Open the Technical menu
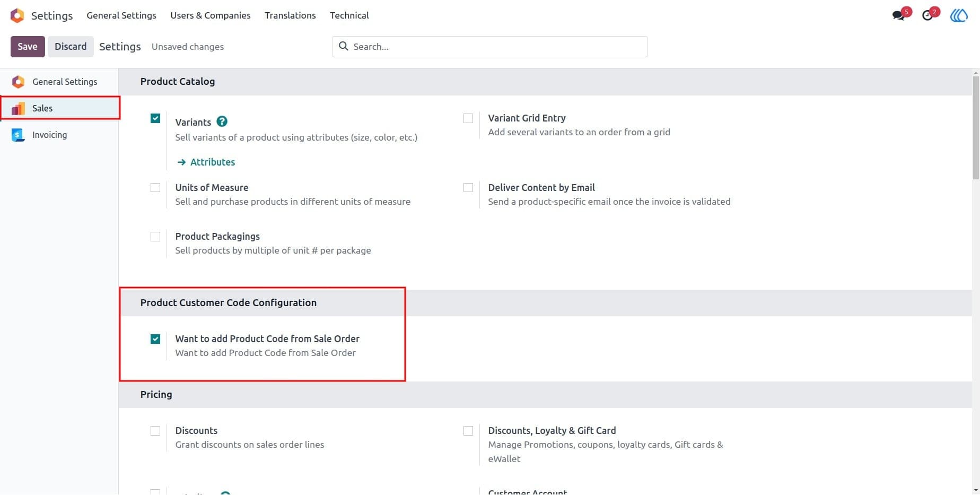Screen dimensions: 980x495 [x=349, y=15]
